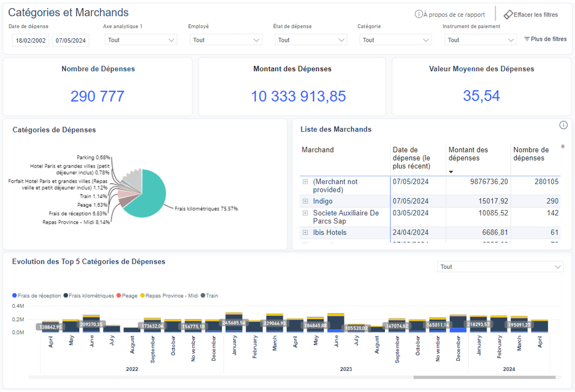The height and width of the screenshot is (392, 575).
Task: Toggle Frais de réception legend item
Action: point(39,296)
